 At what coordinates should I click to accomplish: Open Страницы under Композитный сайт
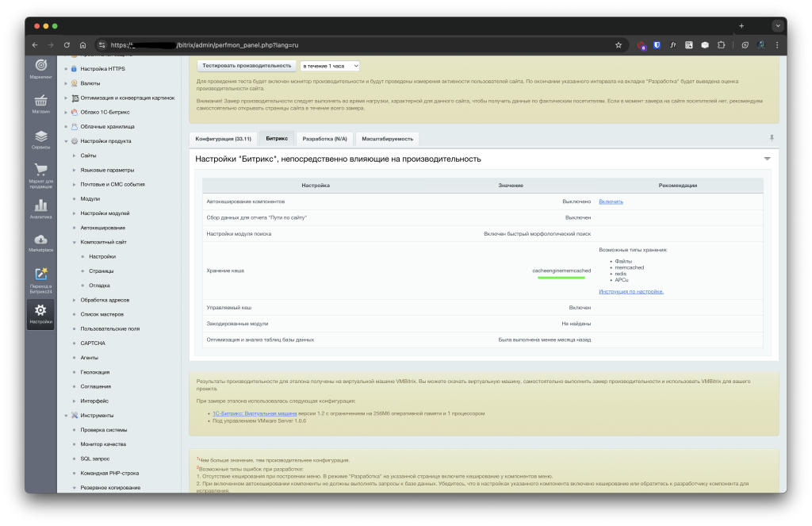point(101,271)
